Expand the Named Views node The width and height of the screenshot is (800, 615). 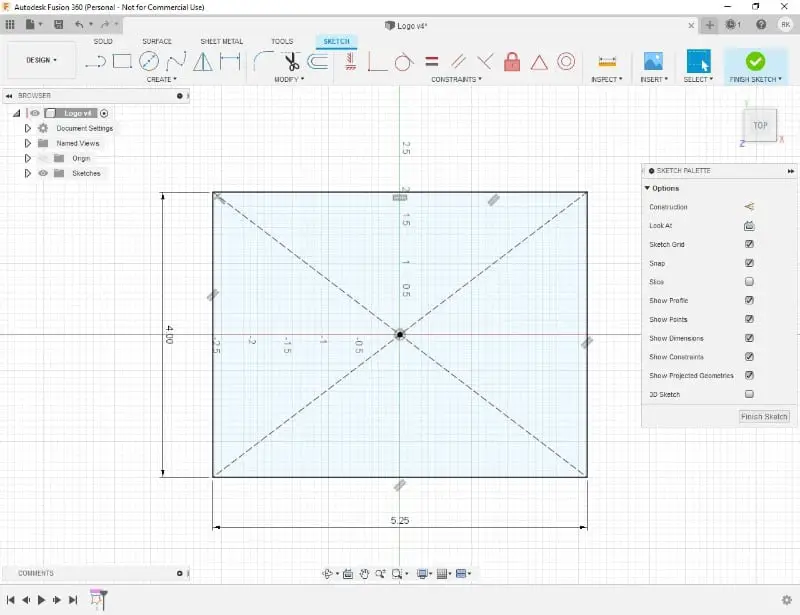28,143
